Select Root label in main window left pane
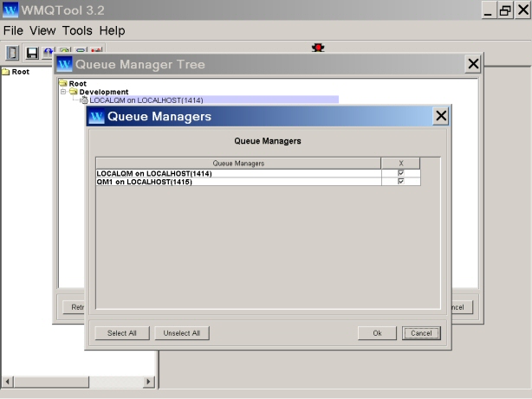532x399 pixels. click(20, 72)
